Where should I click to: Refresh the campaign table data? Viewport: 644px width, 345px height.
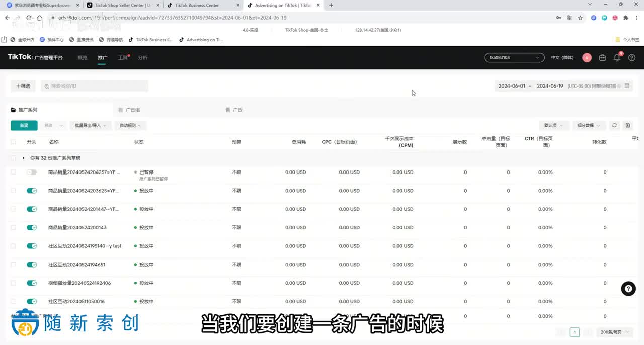(614, 125)
